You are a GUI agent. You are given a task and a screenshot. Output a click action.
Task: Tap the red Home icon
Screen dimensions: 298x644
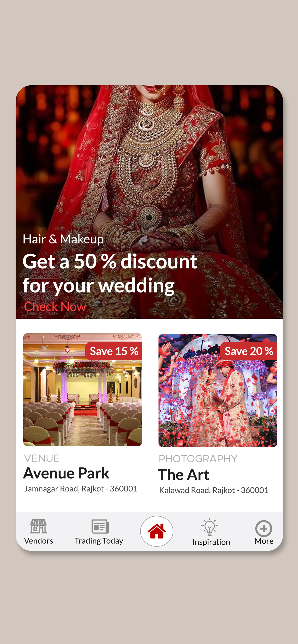click(157, 531)
